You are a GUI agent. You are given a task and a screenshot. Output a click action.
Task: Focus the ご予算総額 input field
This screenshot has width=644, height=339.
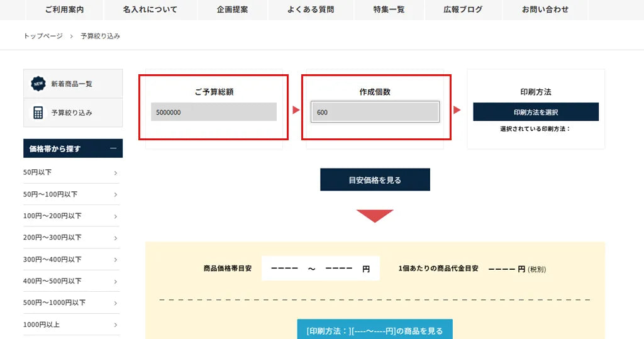(x=213, y=112)
